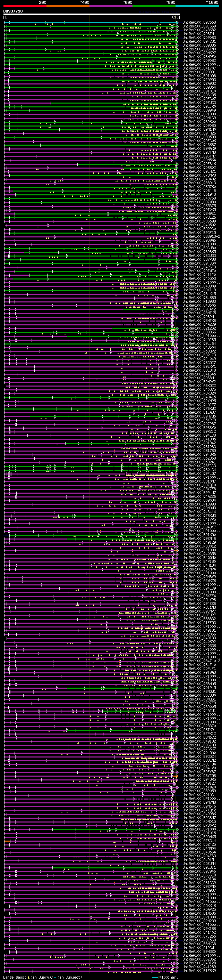Open hit UniRef100_Q9STN1
222x980 pixels.
tap(199, 34)
